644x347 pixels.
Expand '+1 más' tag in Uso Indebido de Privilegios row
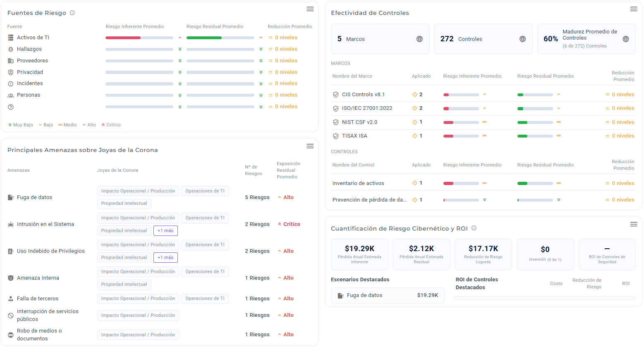[165, 257]
